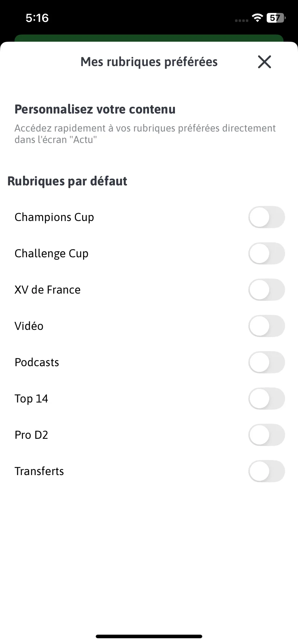Turn on the Challenge Cup switch

(x=267, y=253)
